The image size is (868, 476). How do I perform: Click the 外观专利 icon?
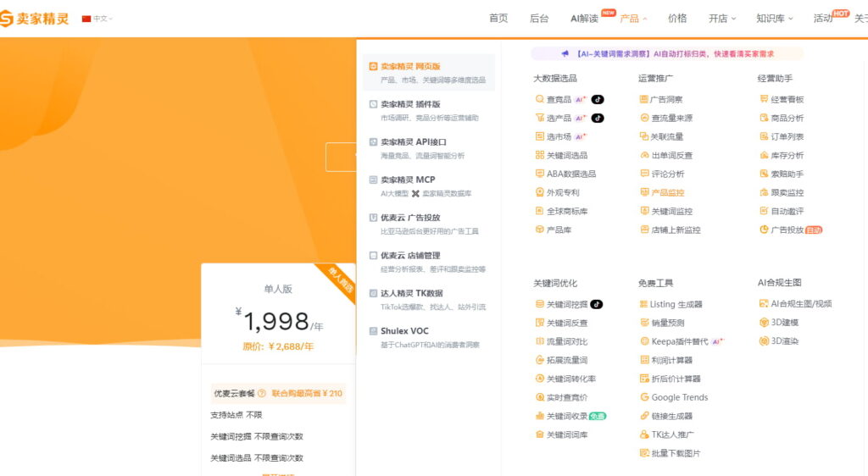pyautogui.click(x=539, y=192)
